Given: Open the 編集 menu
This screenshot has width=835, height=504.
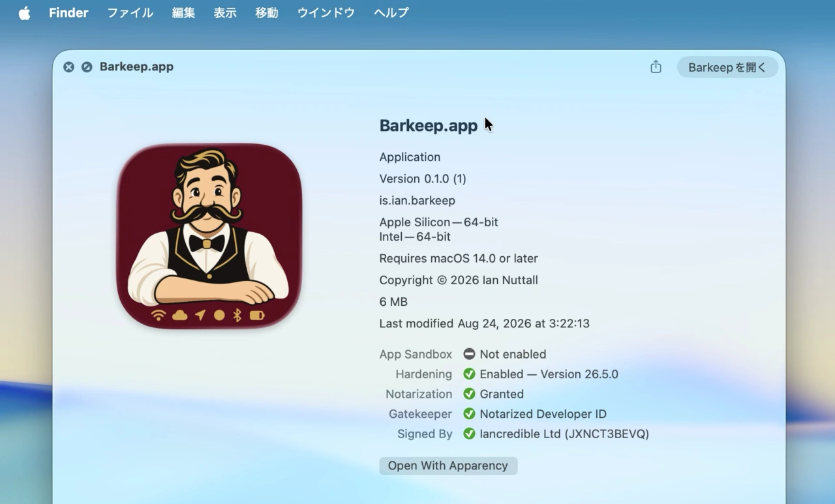Looking at the screenshot, I should click(x=183, y=12).
